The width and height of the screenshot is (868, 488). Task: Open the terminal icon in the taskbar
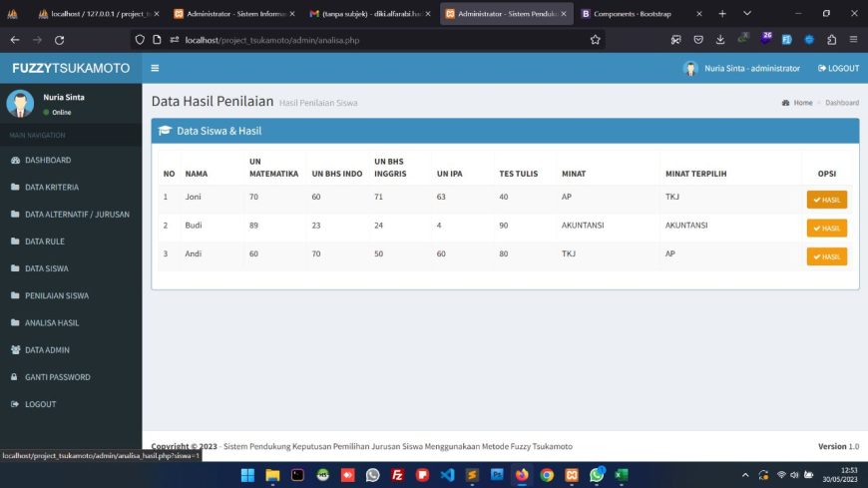pyautogui.click(x=297, y=475)
